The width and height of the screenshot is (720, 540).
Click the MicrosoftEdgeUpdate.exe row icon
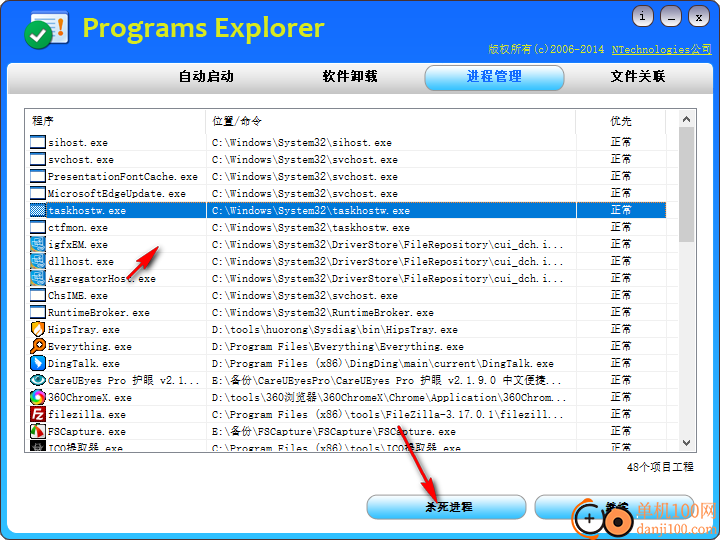pos(38,193)
